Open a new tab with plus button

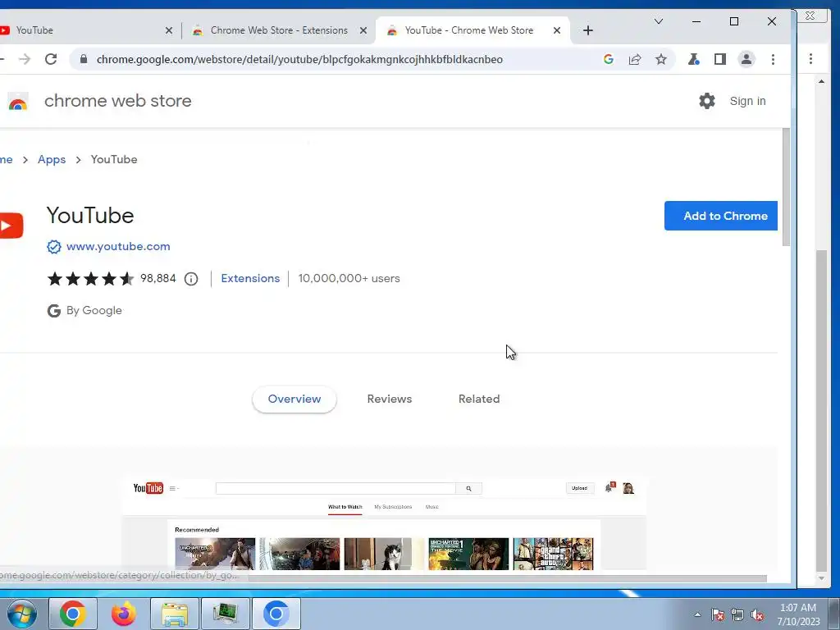click(x=587, y=30)
